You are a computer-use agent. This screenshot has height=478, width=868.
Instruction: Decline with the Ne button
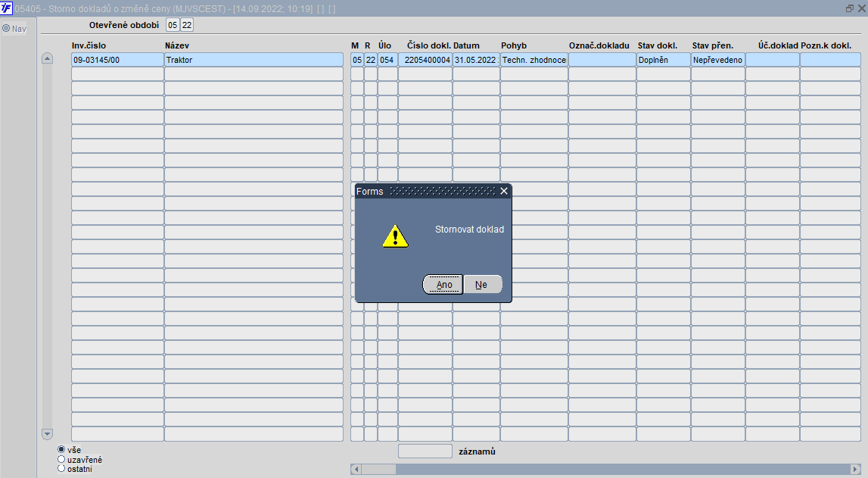coord(482,285)
